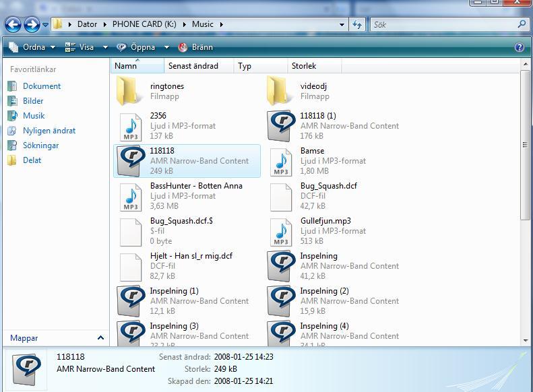Click the Öppna toolbar button

pos(137,47)
